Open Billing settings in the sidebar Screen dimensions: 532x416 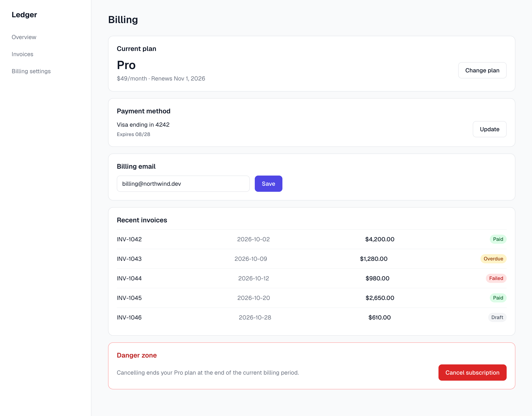[x=31, y=71]
